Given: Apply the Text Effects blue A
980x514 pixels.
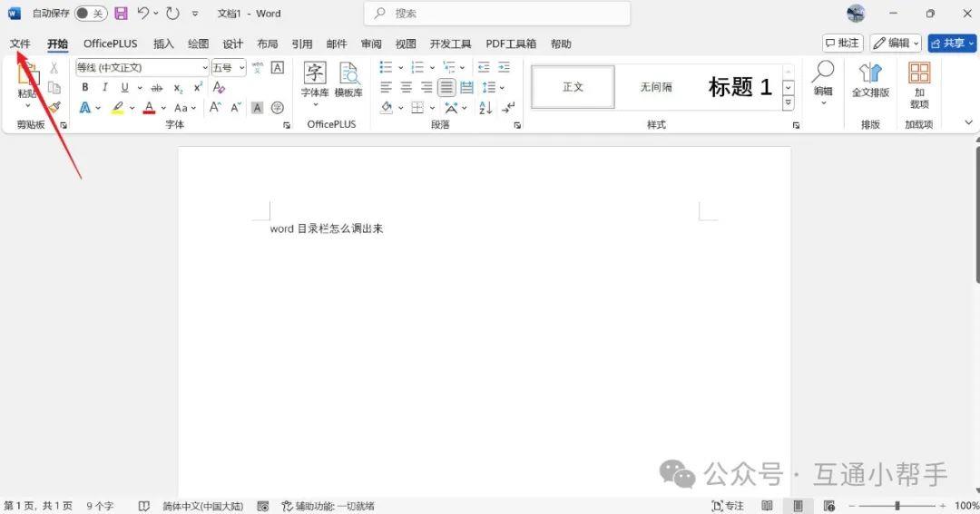Looking at the screenshot, I should (x=85, y=107).
